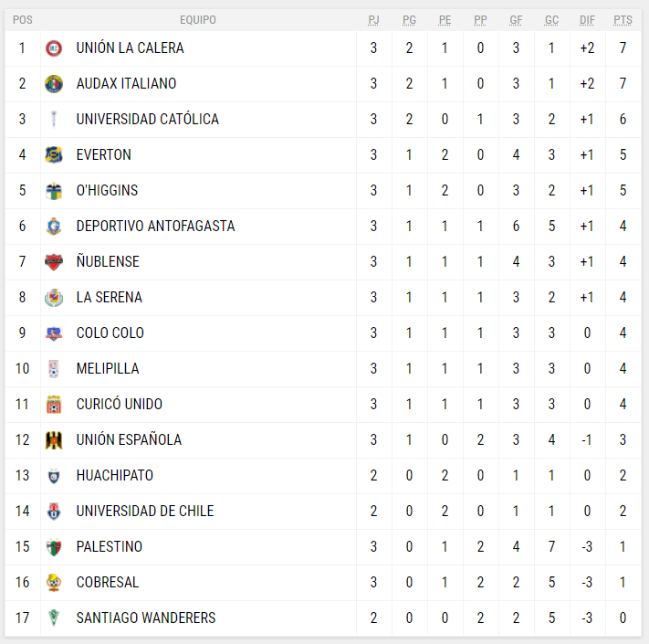Click the DIF column header
The width and height of the screenshot is (649, 644).
587,19
